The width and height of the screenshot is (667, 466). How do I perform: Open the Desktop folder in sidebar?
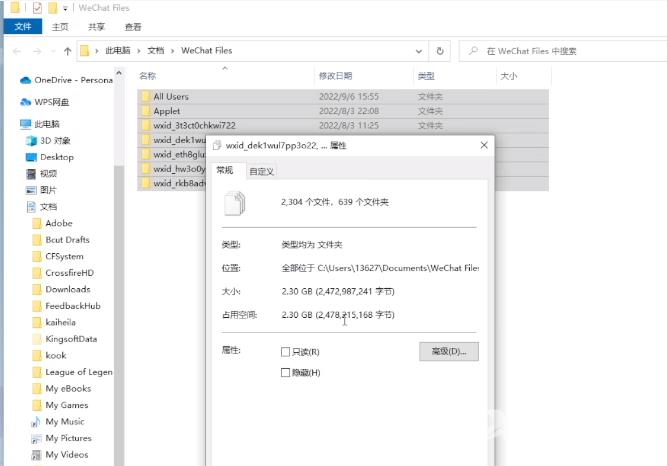(x=56, y=157)
